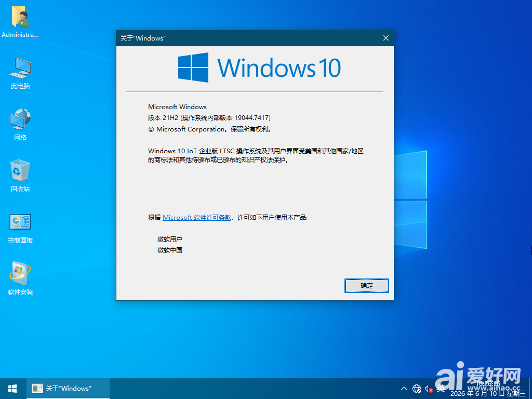Click the muted volume tray icon
Image resolution: width=532 pixels, height=399 pixels.
tap(429, 389)
